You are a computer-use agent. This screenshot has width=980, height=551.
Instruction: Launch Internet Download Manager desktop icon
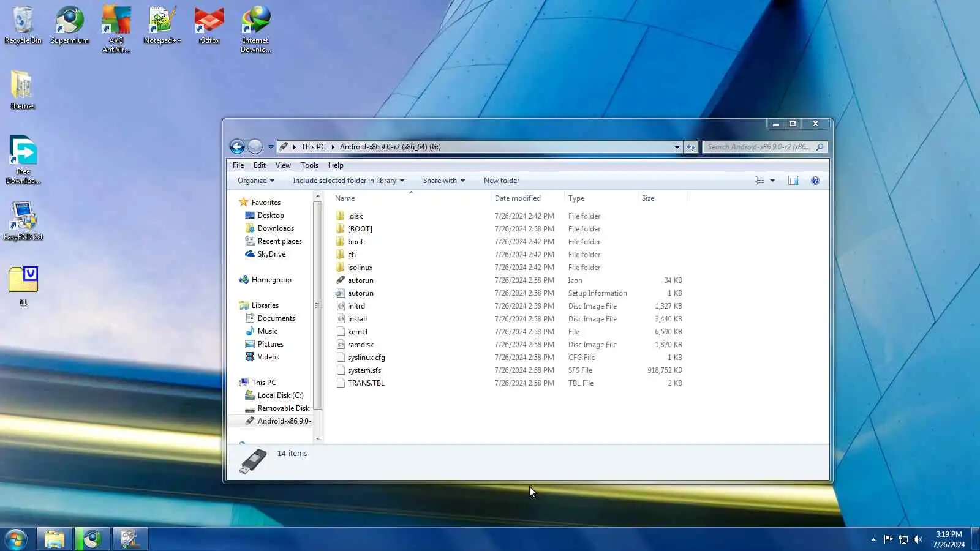pos(256,29)
